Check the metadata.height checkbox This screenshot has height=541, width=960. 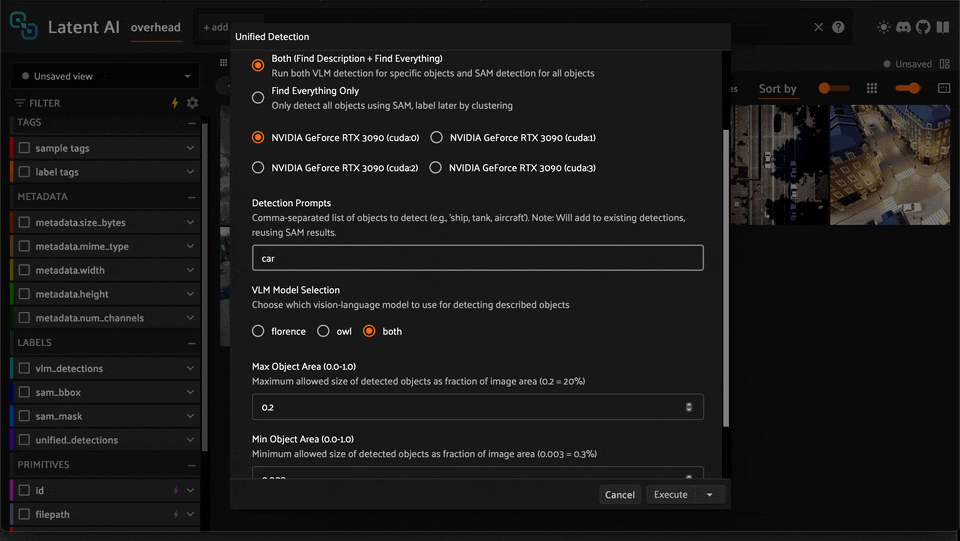click(24, 294)
